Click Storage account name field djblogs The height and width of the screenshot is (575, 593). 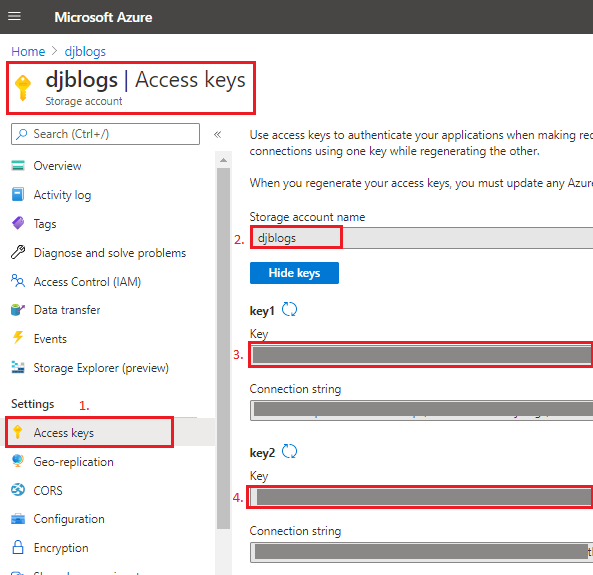421,238
